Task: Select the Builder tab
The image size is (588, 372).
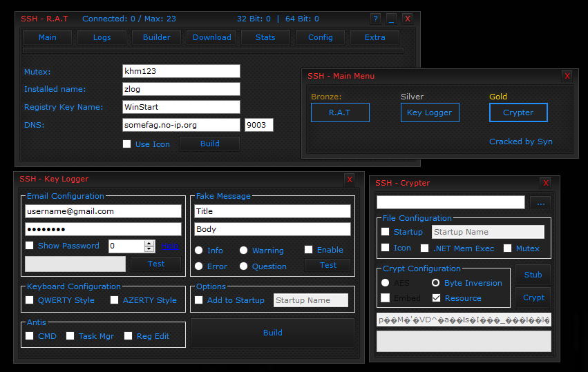Action: pyautogui.click(x=157, y=37)
